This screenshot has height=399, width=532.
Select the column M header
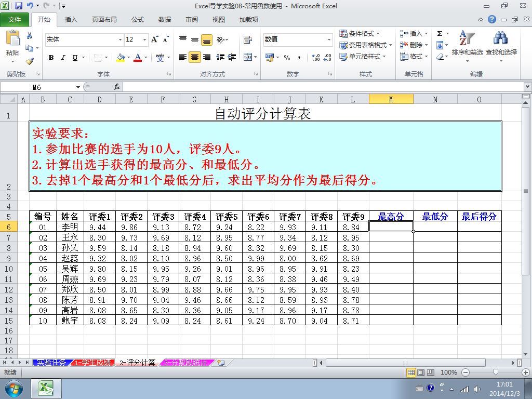(x=391, y=99)
